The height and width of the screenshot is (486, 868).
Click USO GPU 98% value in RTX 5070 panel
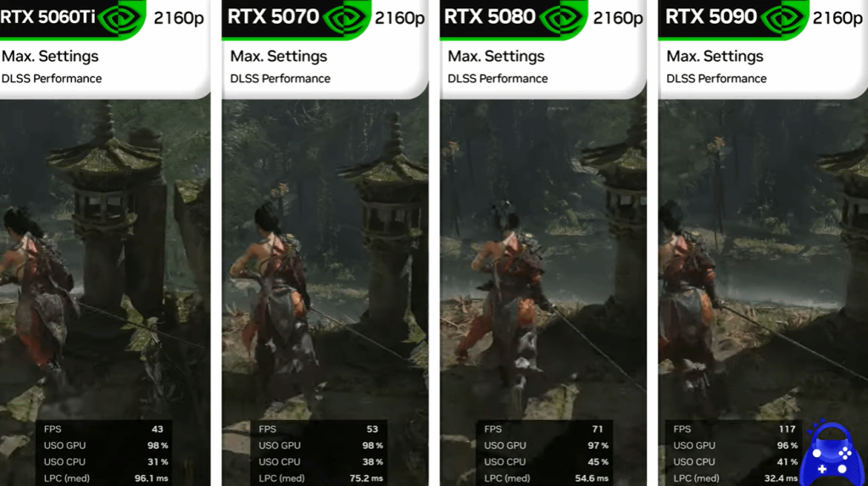(372, 445)
